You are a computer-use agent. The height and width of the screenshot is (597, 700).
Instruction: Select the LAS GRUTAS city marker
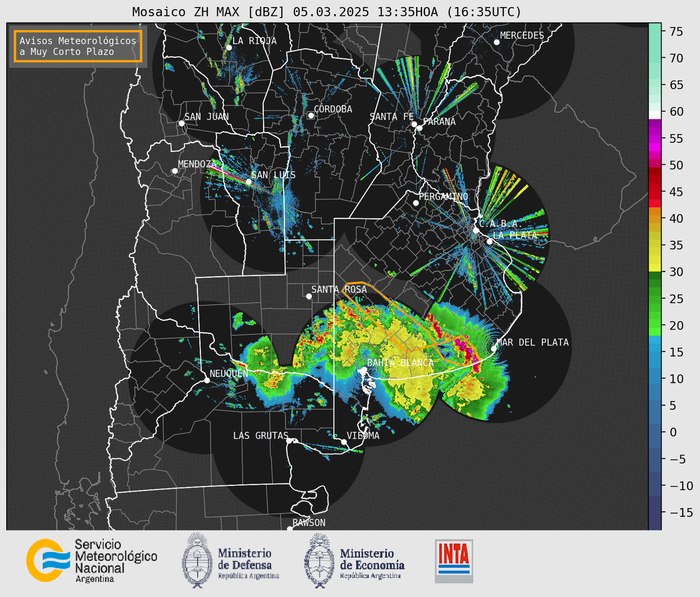(289, 441)
